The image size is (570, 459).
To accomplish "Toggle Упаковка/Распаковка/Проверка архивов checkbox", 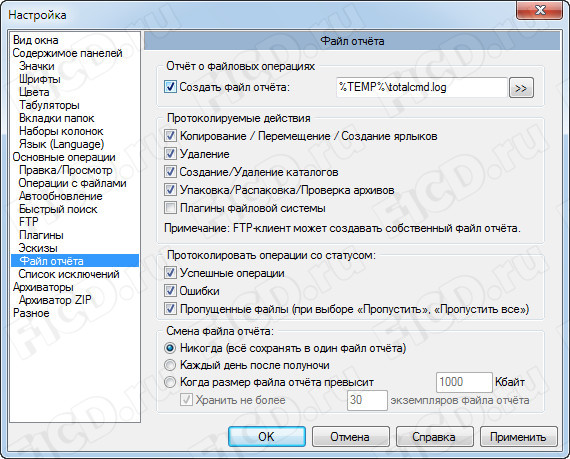I will pyautogui.click(x=170, y=190).
